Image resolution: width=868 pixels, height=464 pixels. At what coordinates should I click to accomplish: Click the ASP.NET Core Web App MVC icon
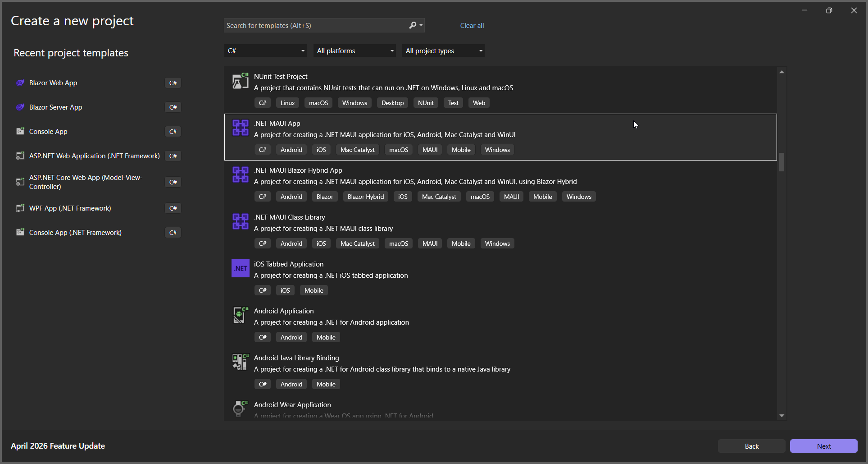20,182
